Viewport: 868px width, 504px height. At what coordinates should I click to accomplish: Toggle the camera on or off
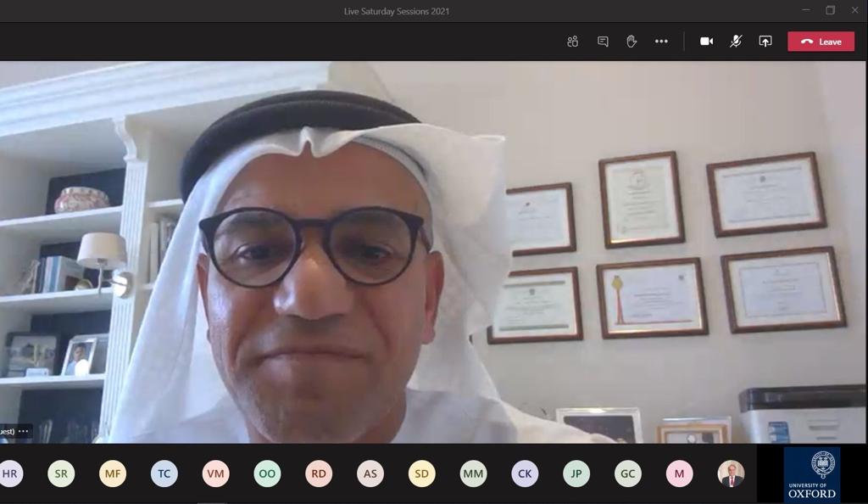click(706, 42)
